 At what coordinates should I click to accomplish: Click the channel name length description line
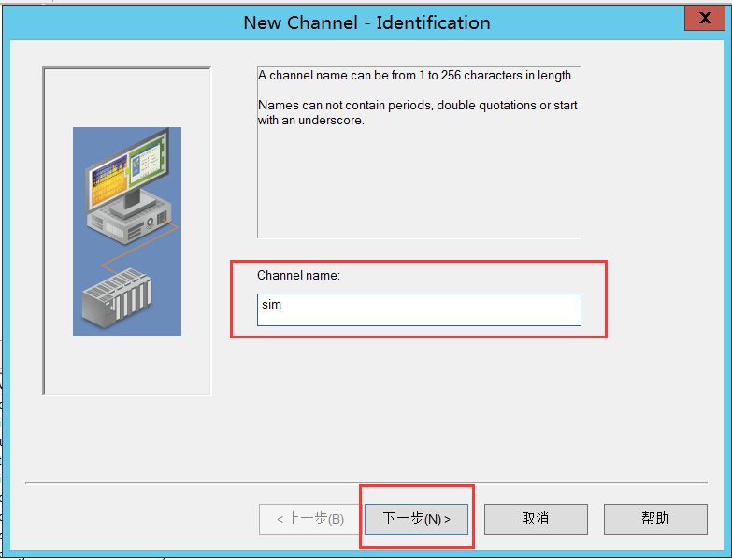pyautogui.click(x=415, y=76)
